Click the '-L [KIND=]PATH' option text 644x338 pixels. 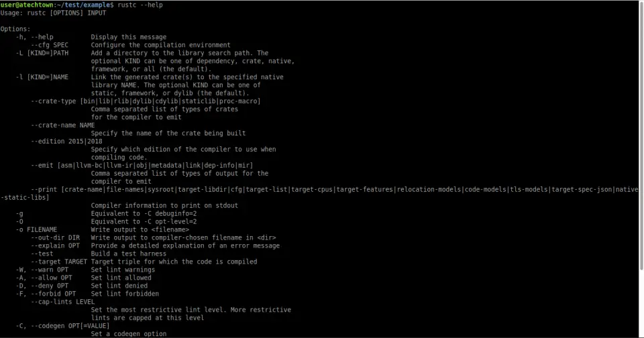[42, 53]
